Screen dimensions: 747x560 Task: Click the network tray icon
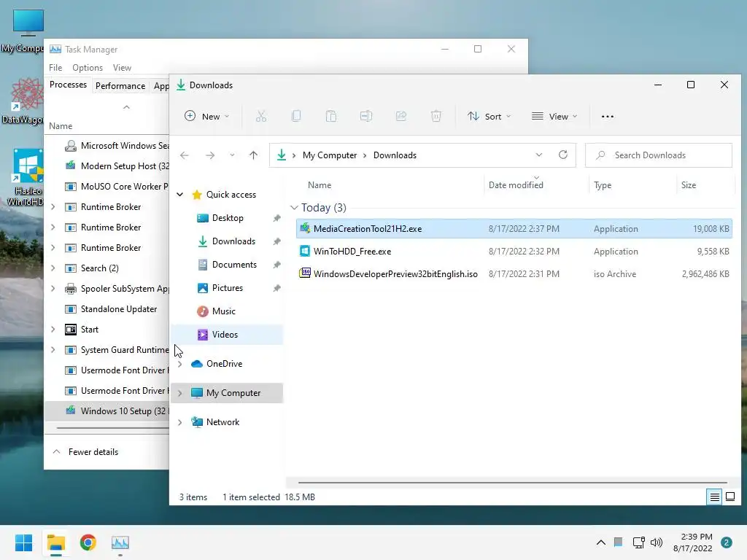point(638,542)
